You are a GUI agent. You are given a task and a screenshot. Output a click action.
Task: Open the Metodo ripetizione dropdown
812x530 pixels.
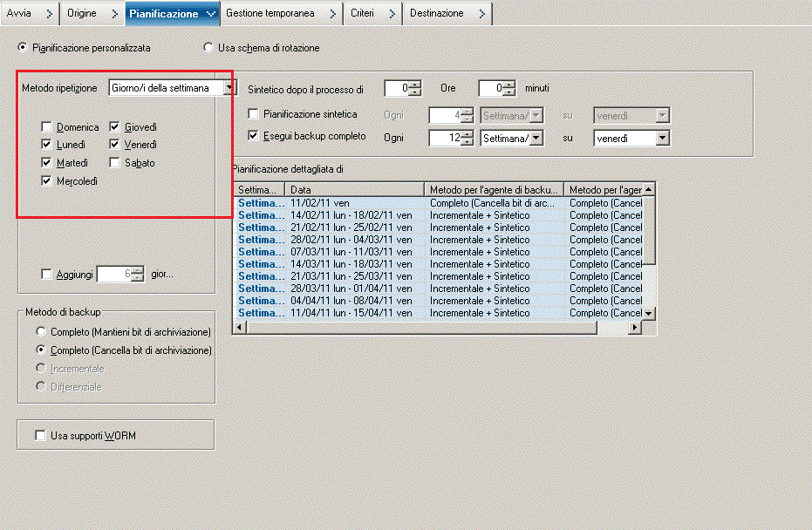(229, 87)
